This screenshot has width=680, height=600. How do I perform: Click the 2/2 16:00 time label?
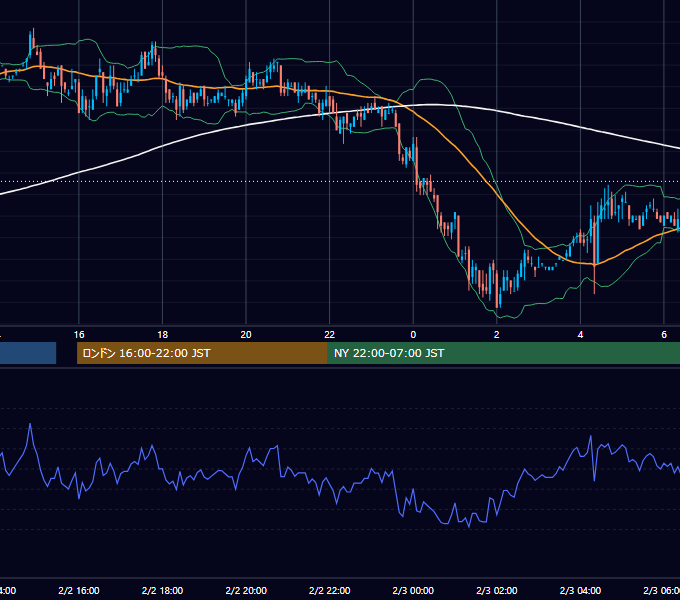[x=79, y=590]
